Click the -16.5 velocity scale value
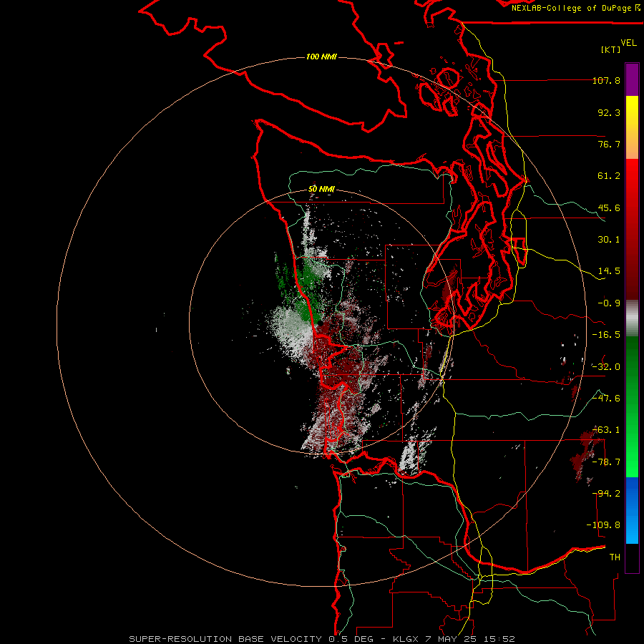Image resolution: width=644 pixels, height=644 pixels. pos(606,335)
